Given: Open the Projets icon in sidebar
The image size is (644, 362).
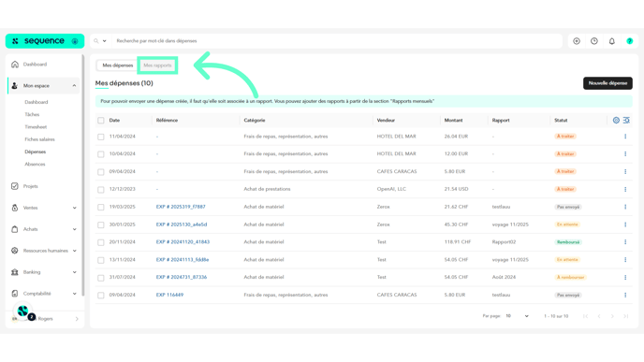Looking at the screenshot, I should coord(15,186).
